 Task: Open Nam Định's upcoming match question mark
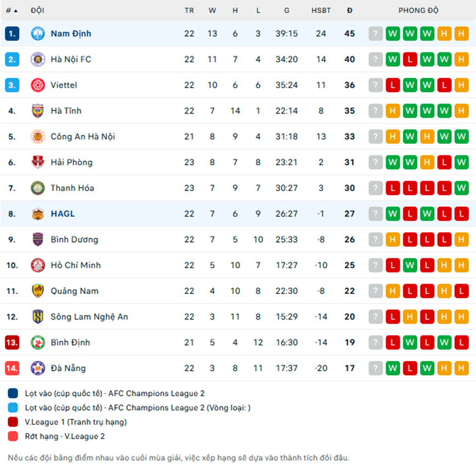pyautogui.click(x=375, y=34)
